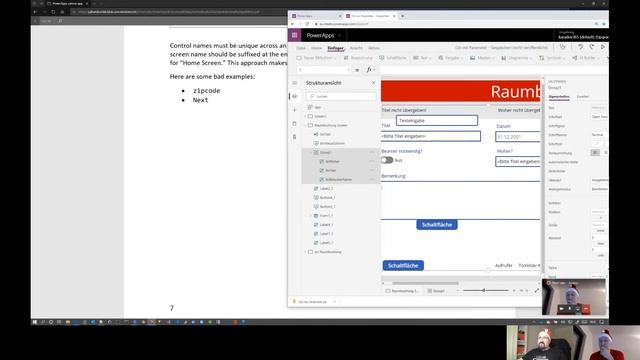This screenshot has height=360, width=640.
Task: Switch to the Erweitert properties tab
Action: pyautogui.click(x=582, y=97)
